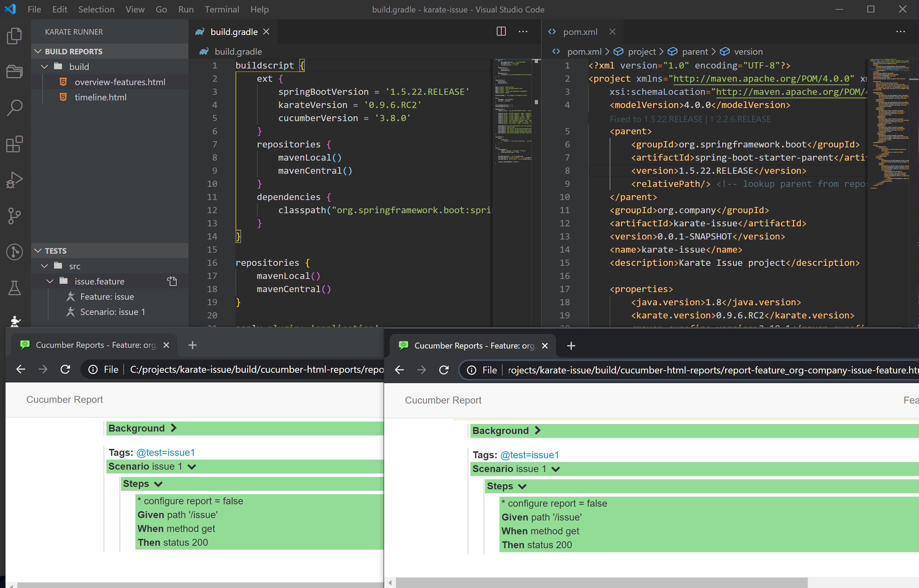Open the Terminal menu
This screenshot has height=588, width=919.
(222, 9)
